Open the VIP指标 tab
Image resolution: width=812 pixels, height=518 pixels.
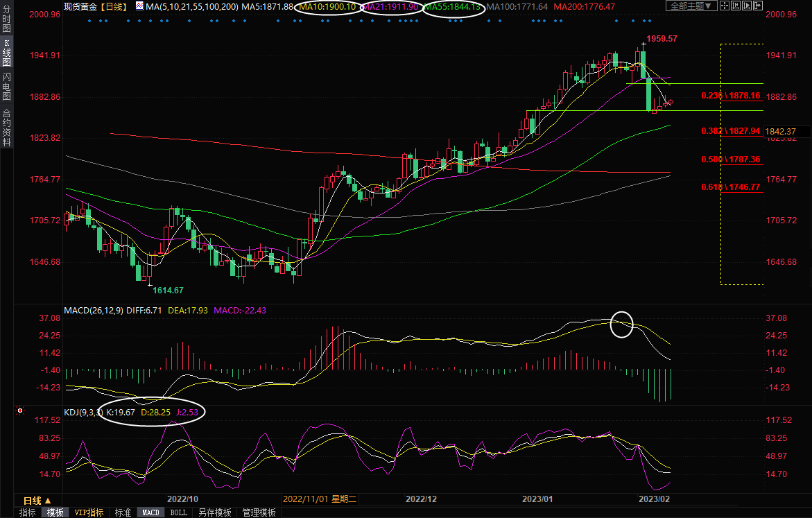point(89,512)
